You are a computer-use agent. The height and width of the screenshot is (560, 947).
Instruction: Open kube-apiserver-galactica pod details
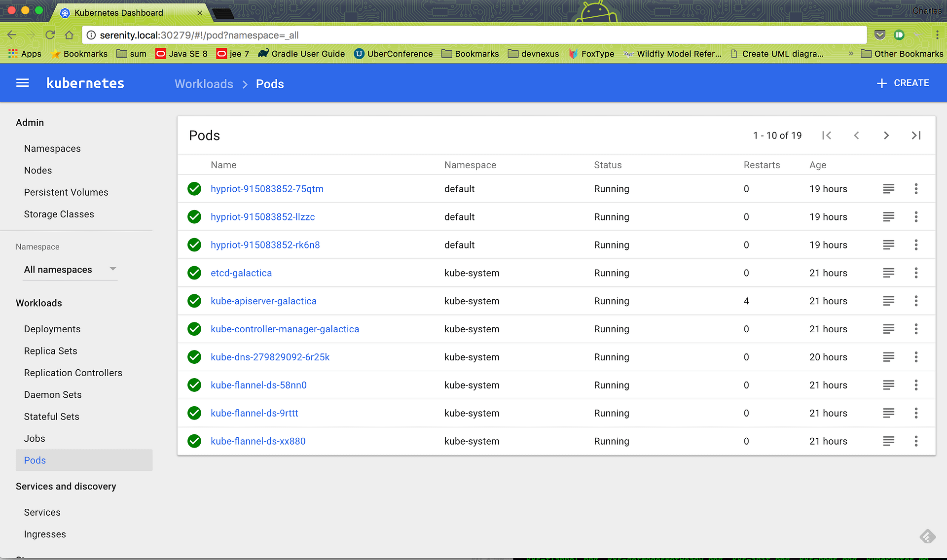[263, 301]
